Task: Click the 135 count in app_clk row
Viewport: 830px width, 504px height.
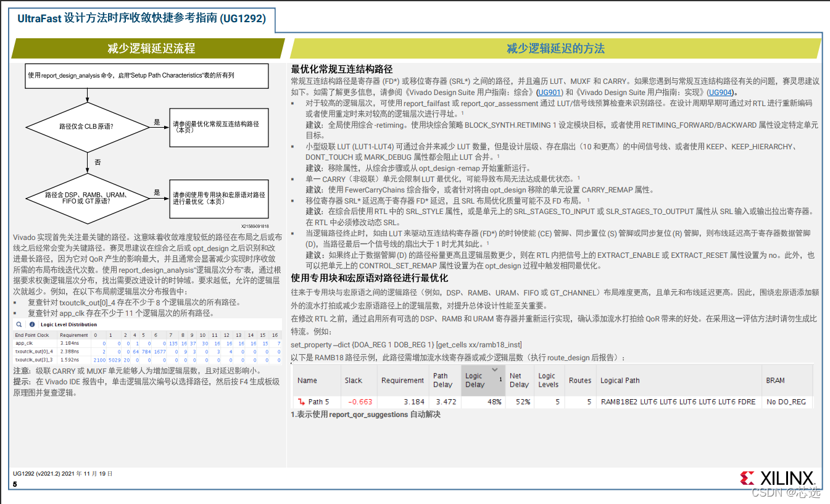Action: 172,344
